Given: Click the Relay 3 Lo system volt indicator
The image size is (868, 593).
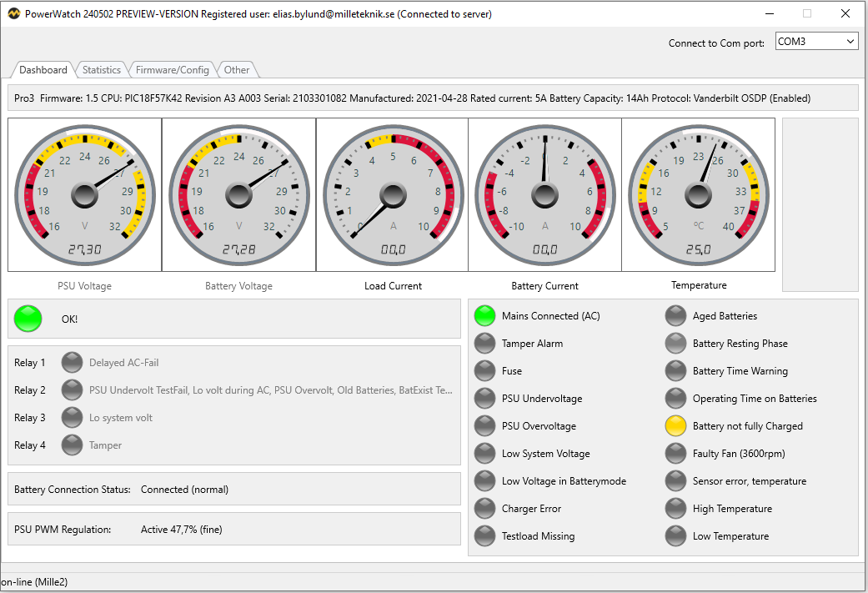Looking at the screenshot, I should [73, 418].
